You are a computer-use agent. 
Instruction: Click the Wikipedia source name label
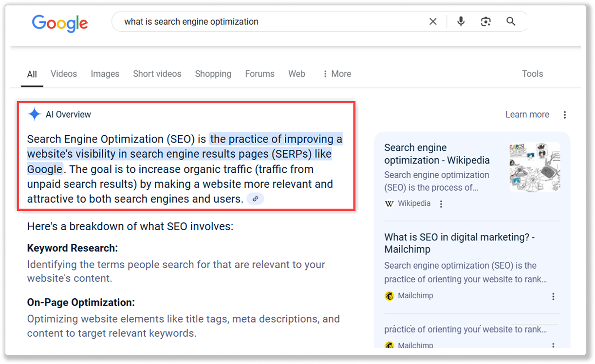coord(414,204)
